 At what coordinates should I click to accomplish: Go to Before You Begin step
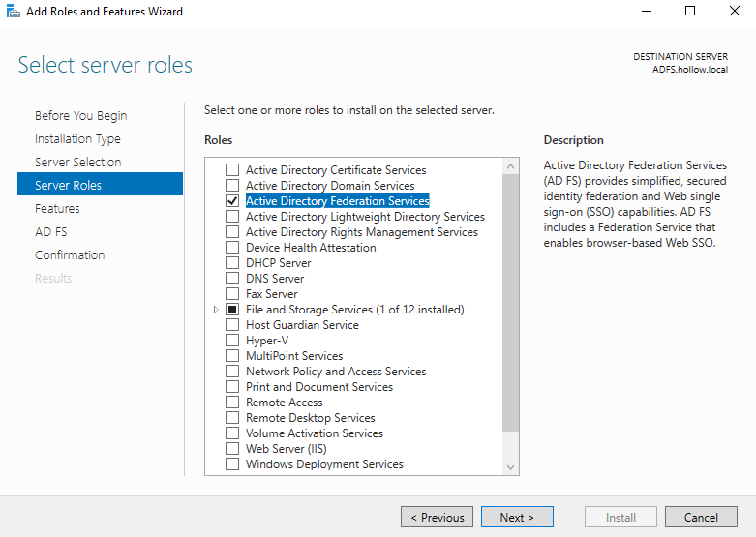click(x=80, y=116)
